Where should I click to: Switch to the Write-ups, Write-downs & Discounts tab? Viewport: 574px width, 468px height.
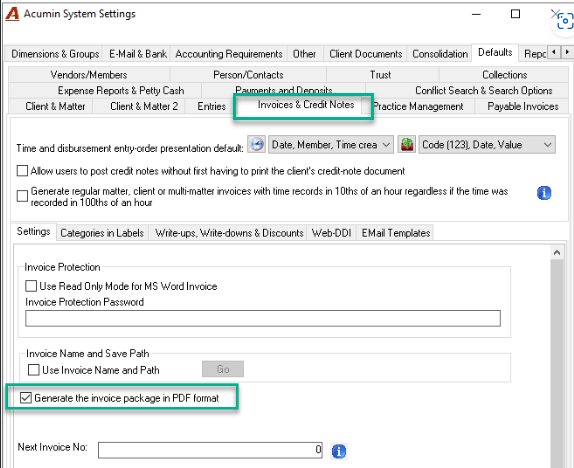[229, 233]
